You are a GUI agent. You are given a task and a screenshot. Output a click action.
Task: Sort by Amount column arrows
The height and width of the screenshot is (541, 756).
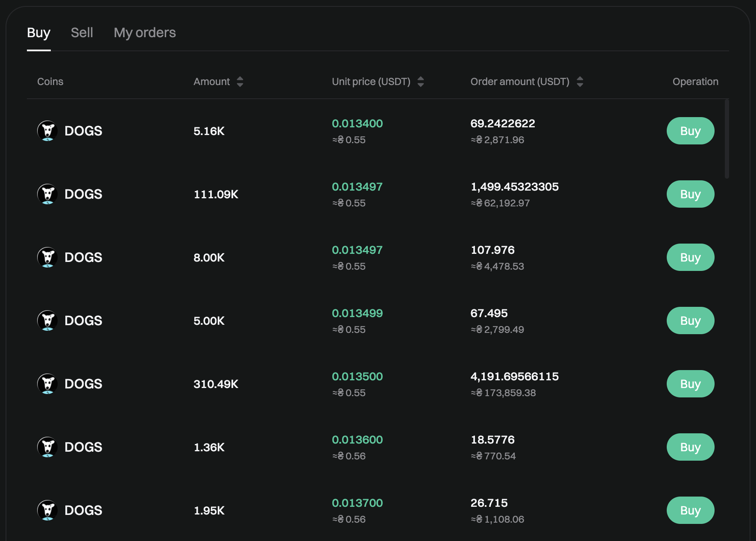point(240,82)
